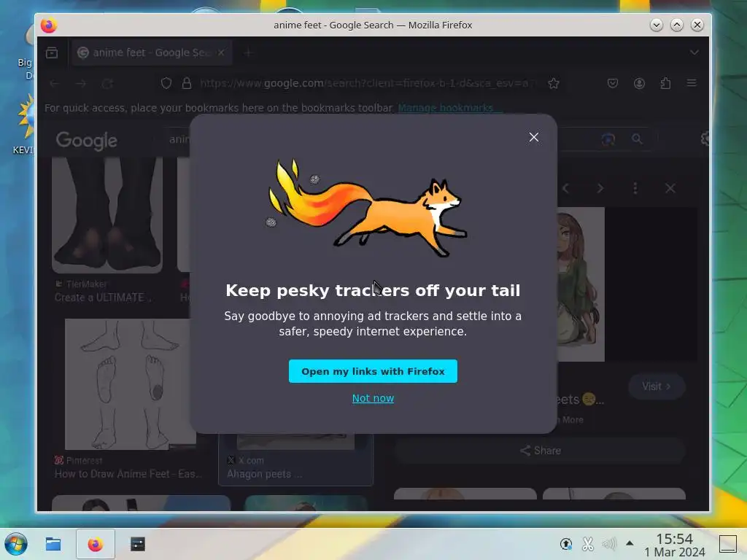This screenshot has height=560, width=747.
Task: Close the tracker promo dialog with X
Action: pos(533,137)
